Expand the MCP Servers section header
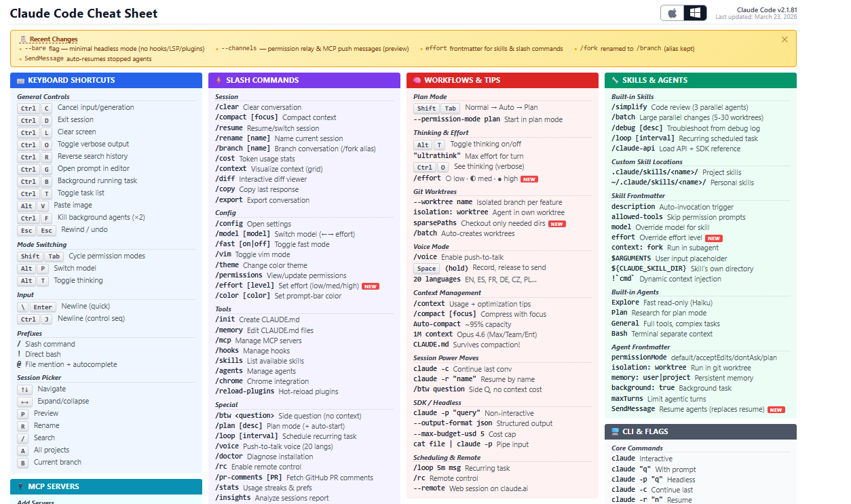 coord(106,486)
